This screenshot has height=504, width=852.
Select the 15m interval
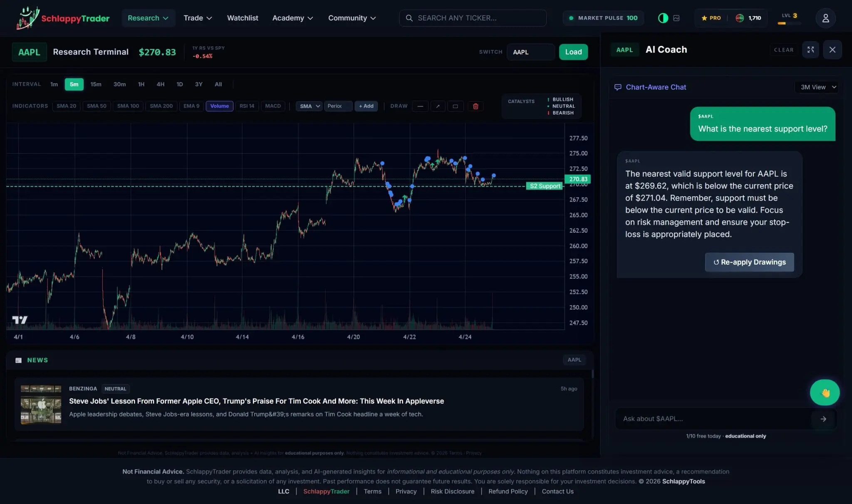[96, 84]
